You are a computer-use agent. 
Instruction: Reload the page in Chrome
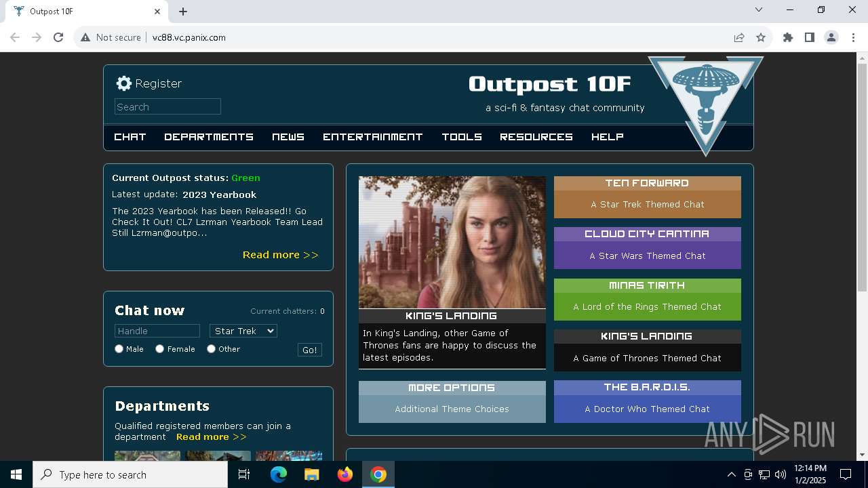click(x=58, y=37)
